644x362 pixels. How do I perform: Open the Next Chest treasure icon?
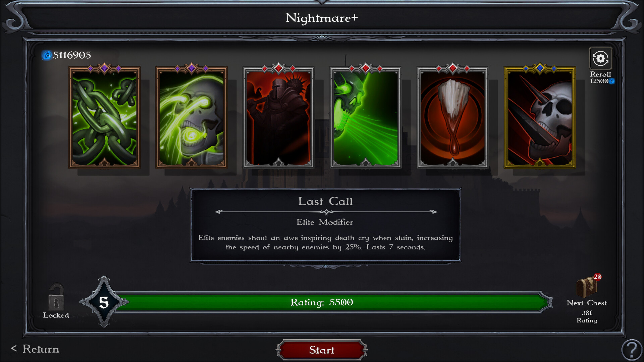click(587, 287)
